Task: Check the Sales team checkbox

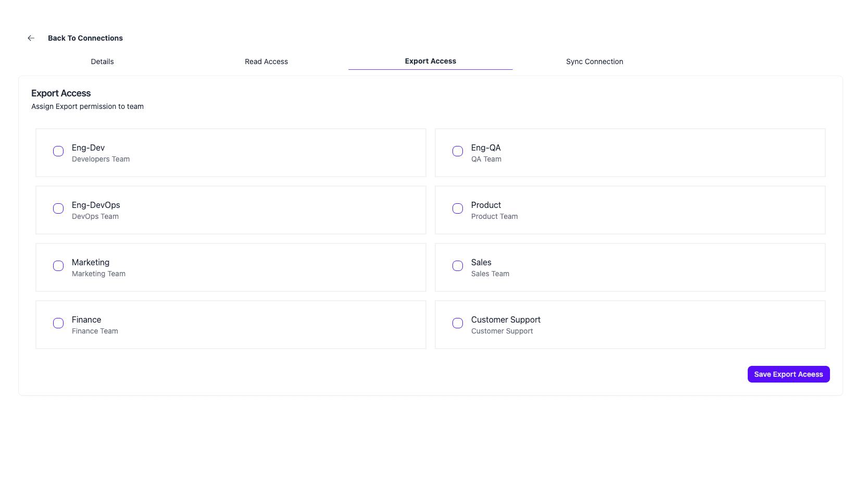Action: pos(458,266)
